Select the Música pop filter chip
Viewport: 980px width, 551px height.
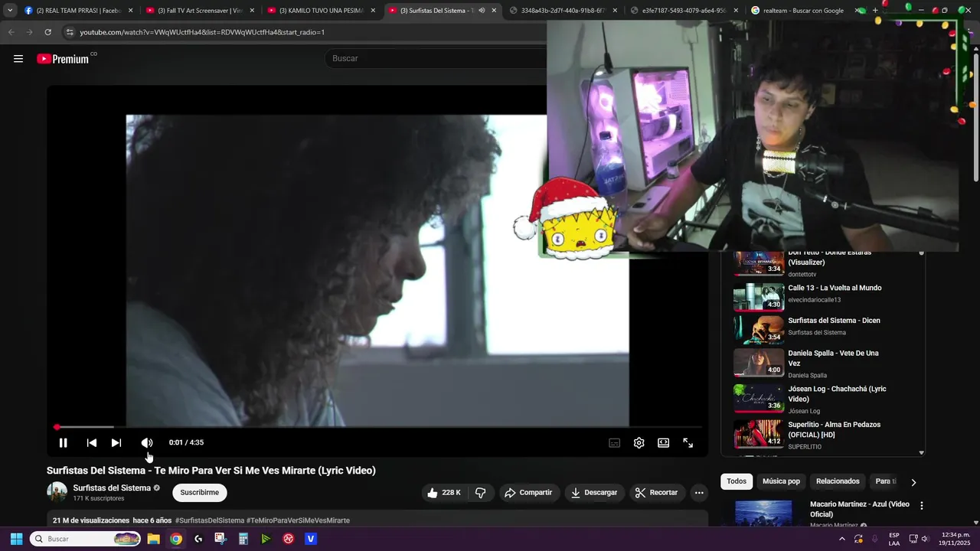(x=781, y=481)
